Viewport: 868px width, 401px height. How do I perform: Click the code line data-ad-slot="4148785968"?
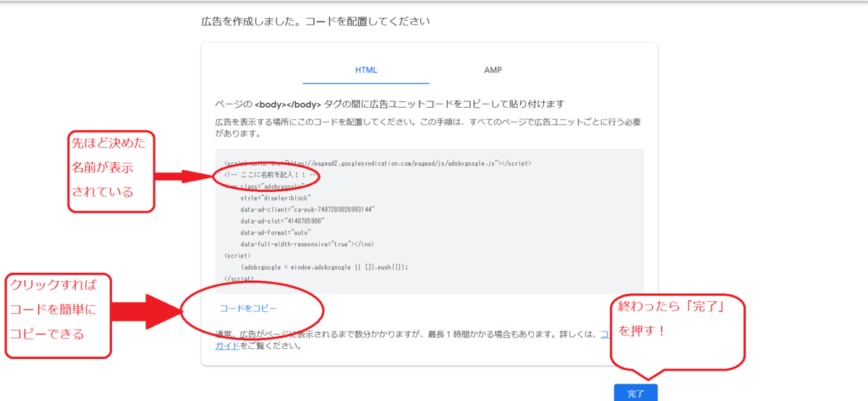[x=283, y=220]
